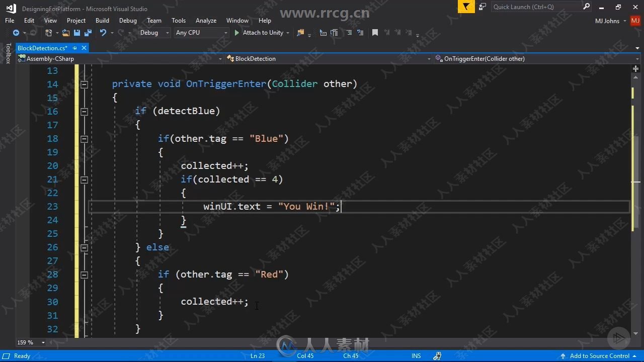Open the File menu

click(x=10, y=21)
